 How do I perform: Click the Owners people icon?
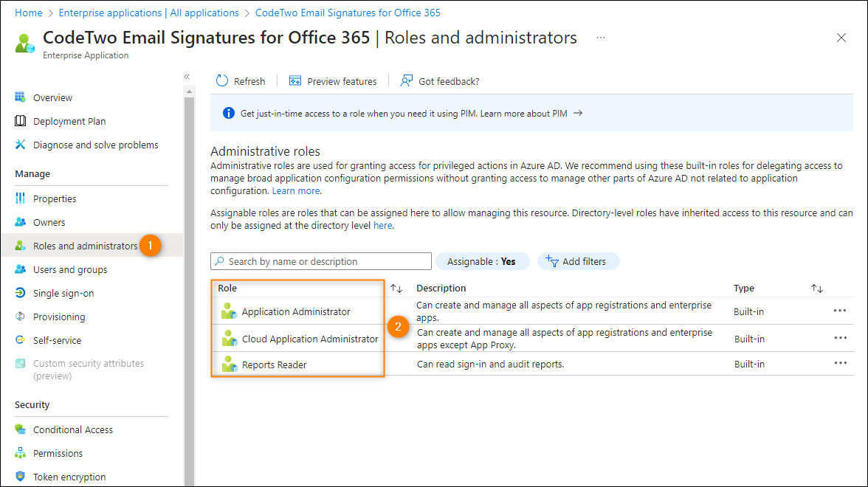pos(20,222)
